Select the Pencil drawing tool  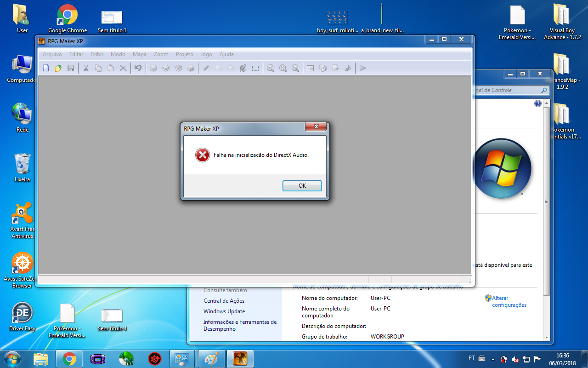(206, 68)
